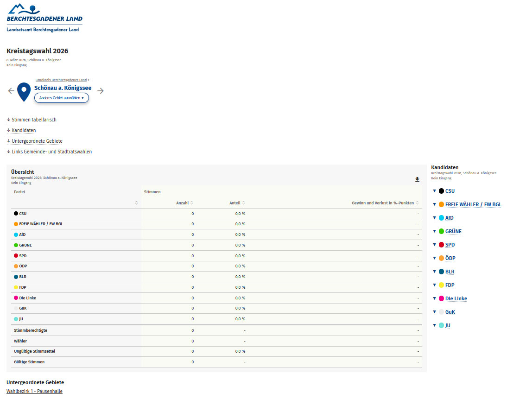Jump to Untergeordnete Gebiete section
The image size is (532, 399).
pos(37,141)
